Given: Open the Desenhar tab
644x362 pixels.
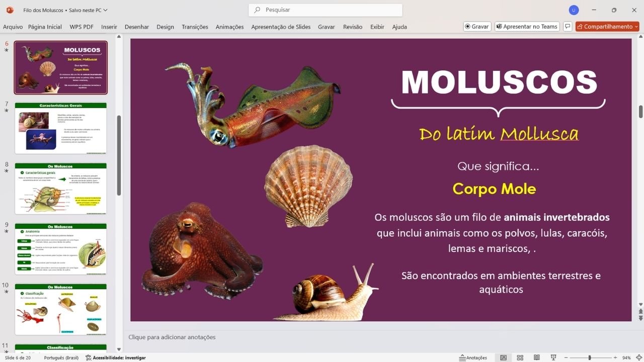Looking at the screenshot, I should click(137, 27).
